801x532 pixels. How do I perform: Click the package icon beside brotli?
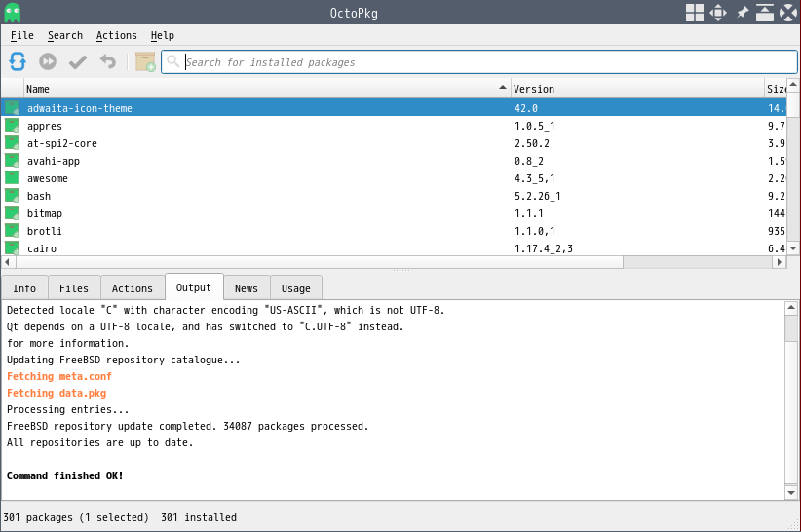coord(13,231)
